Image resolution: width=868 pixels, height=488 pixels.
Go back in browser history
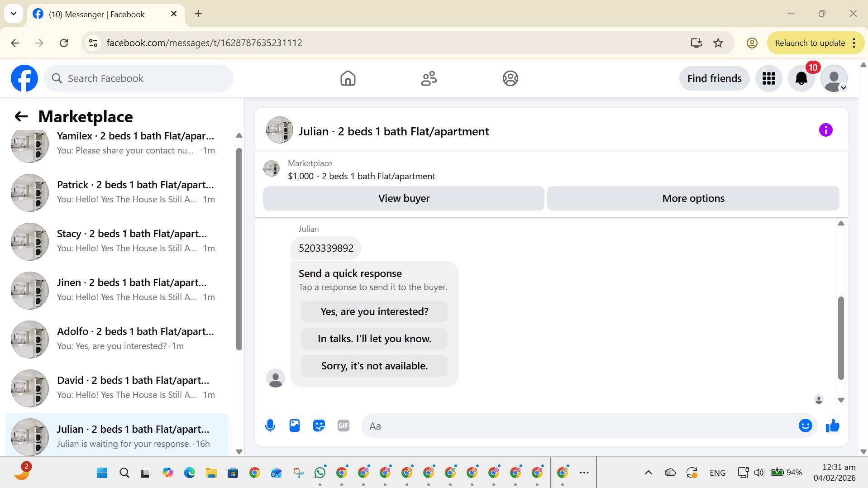pyautogui.click(x=15, y=43)
